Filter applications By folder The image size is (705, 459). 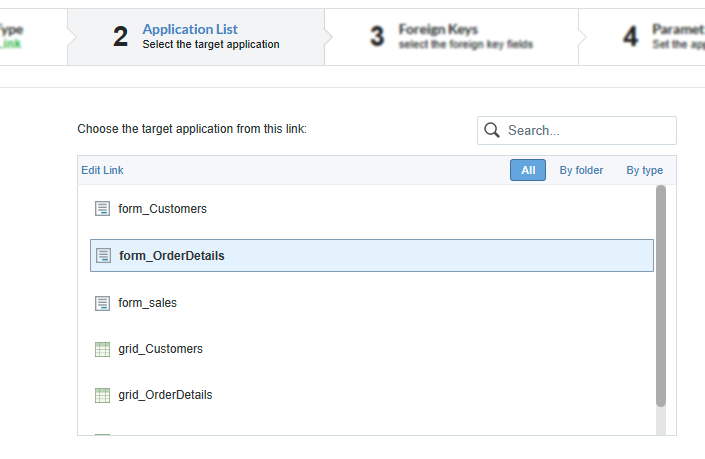[581, 170]
